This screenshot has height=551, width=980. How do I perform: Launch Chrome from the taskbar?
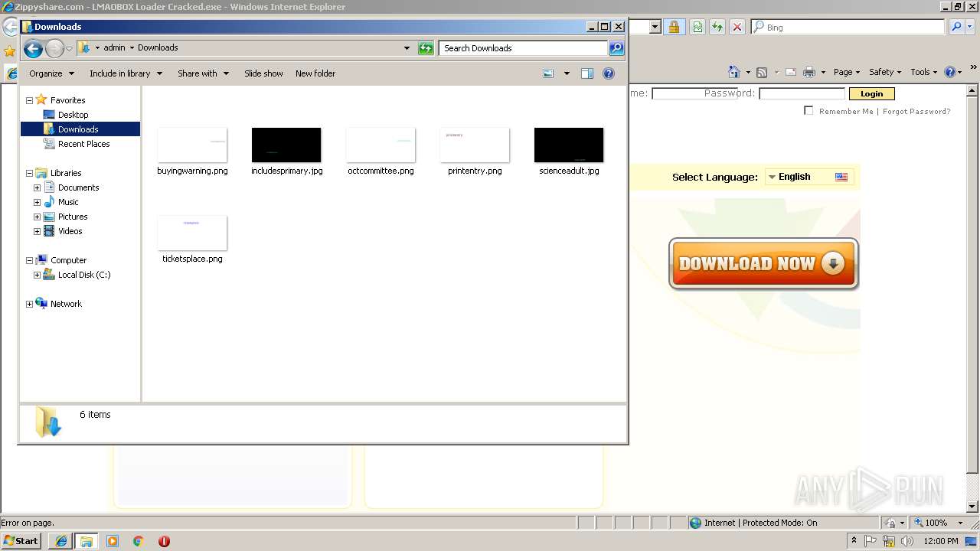(x=139, y=541)
